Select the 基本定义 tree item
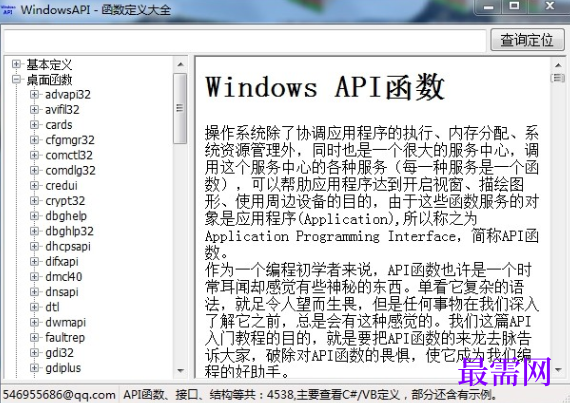The height and width of the screenshot is (403, 570). click(49, 65)
